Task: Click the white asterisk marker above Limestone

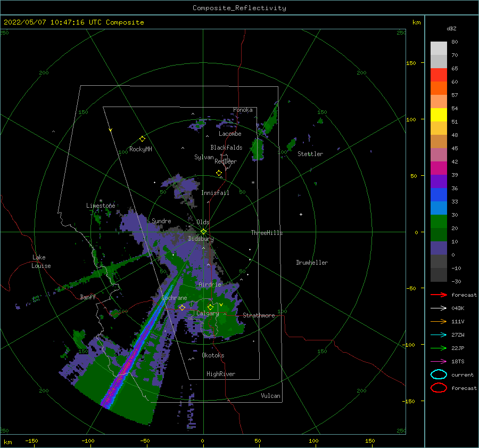Action: tap(101, 201)
